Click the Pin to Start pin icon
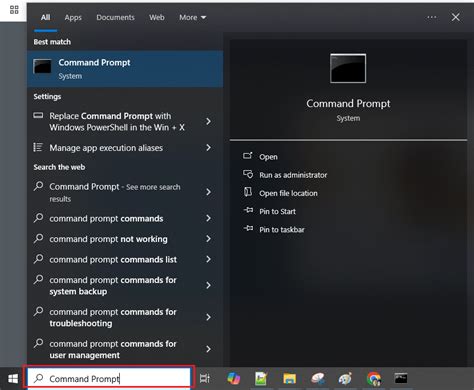474x390 pixels. 248,210
